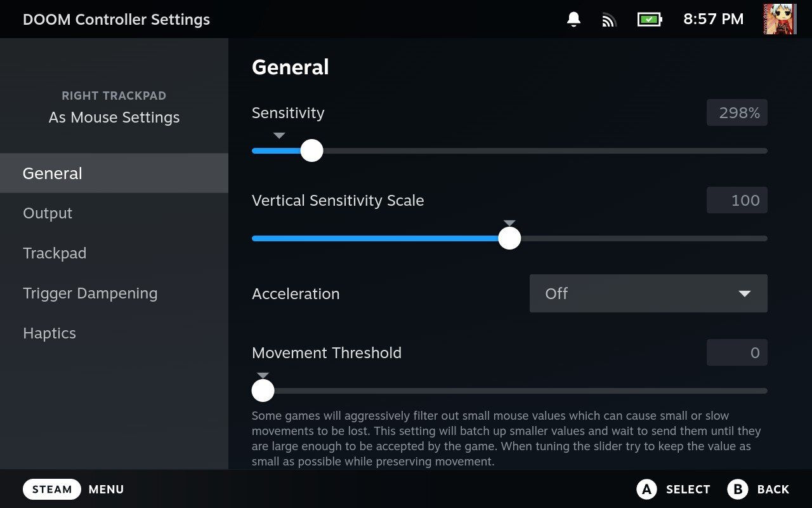The width and height of the screenshot is (812, 508).
Task: Click the Vertical Sensitivity Scale slider handle
Action: coord(509,238)
